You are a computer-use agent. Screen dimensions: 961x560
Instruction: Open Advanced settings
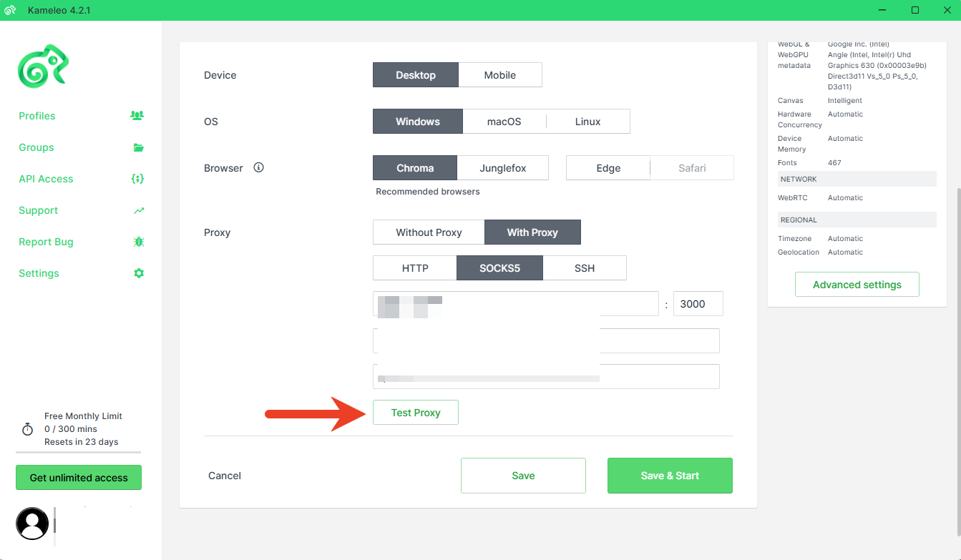point(857,285)
